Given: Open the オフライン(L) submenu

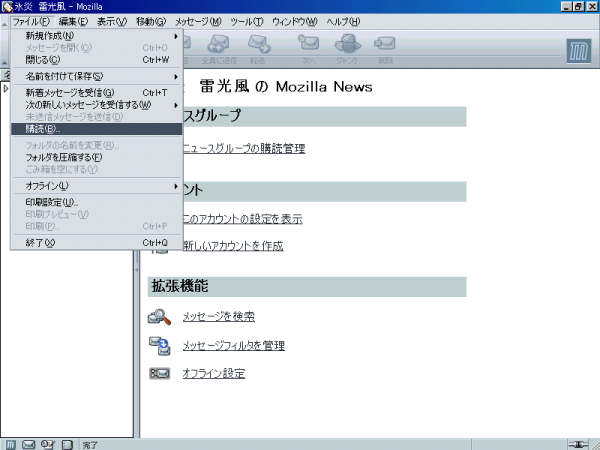Looking at the screenshot, I should click(97, 186).
